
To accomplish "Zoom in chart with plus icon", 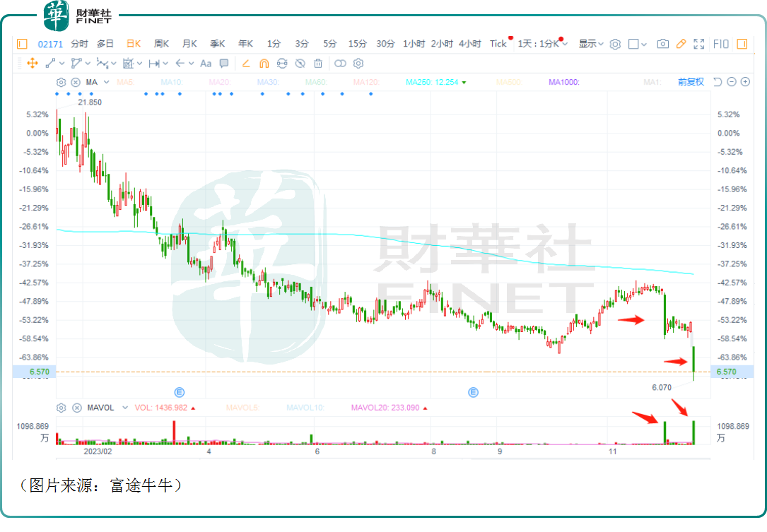I will pos(746,82).
